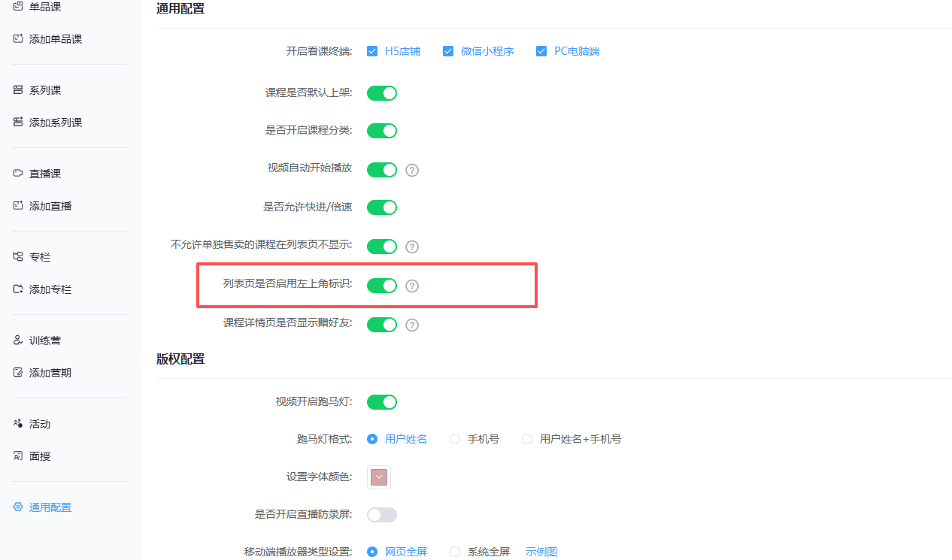
Task: Select the 手机号 radio option
Action: 454,439
